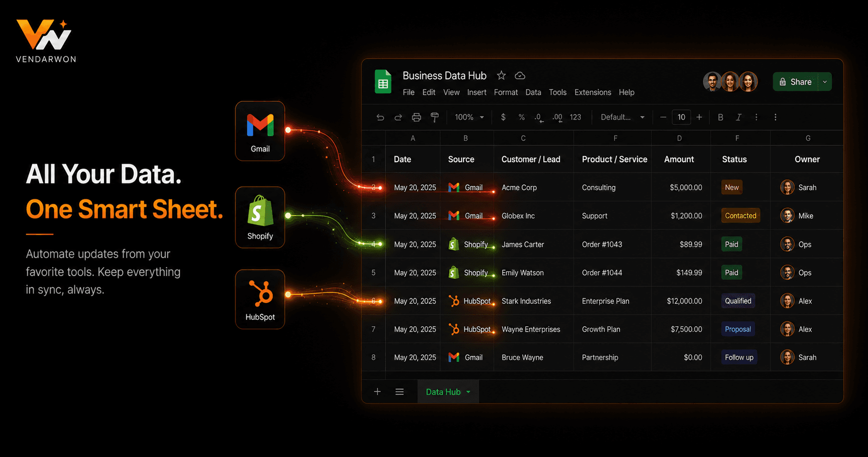
Task: Open the Format menu
Action: (x=506, y=92)
